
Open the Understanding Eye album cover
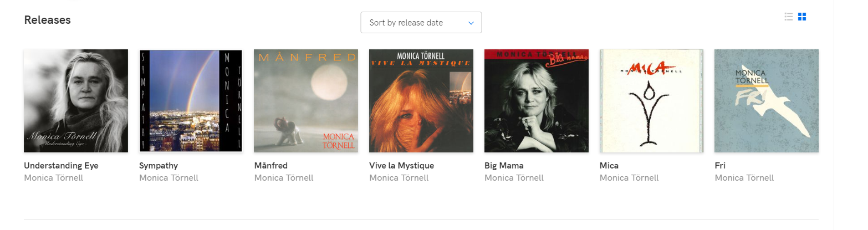[76, 101]
